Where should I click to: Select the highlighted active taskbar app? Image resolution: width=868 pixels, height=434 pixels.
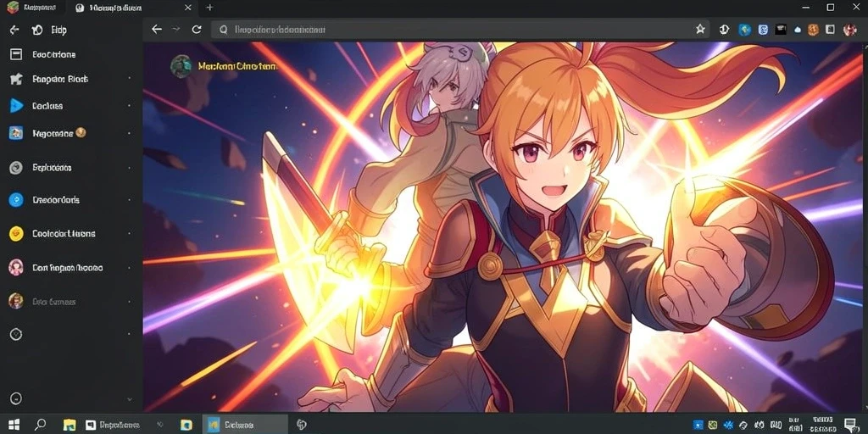coord(245,425)
